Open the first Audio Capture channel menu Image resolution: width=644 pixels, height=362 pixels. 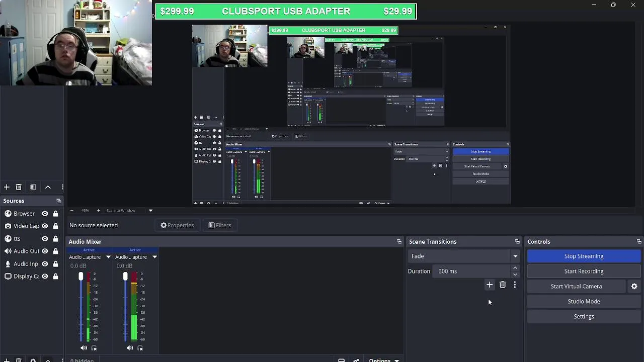[108, 257]
